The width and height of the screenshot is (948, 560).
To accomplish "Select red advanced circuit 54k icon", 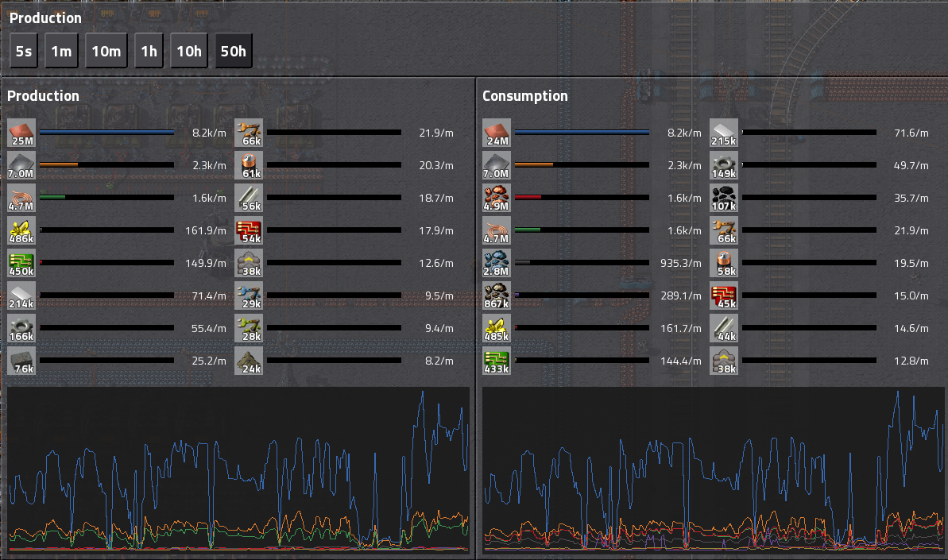I will (x=249, y=231).
